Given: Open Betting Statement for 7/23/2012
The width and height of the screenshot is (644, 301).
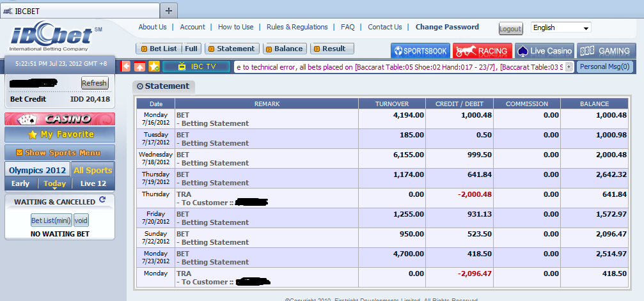Looking at the screenshot, I should point(216,262).
